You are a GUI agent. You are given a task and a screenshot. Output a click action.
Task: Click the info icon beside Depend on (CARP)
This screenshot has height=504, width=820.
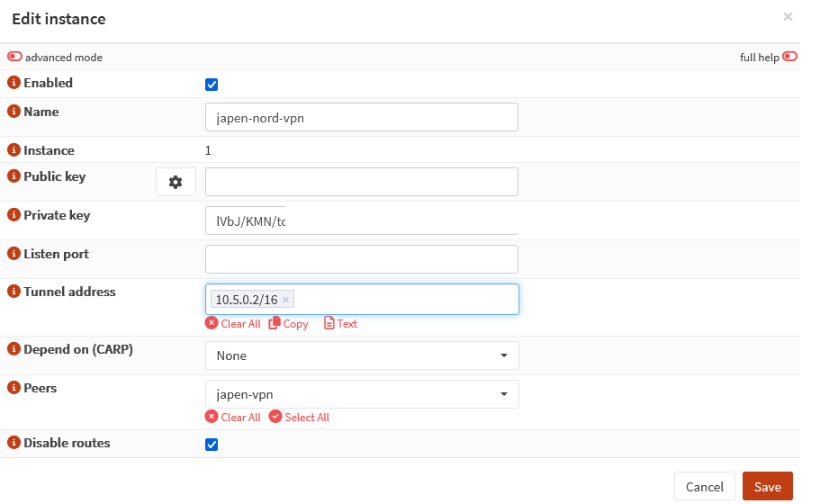click(14, 349)
